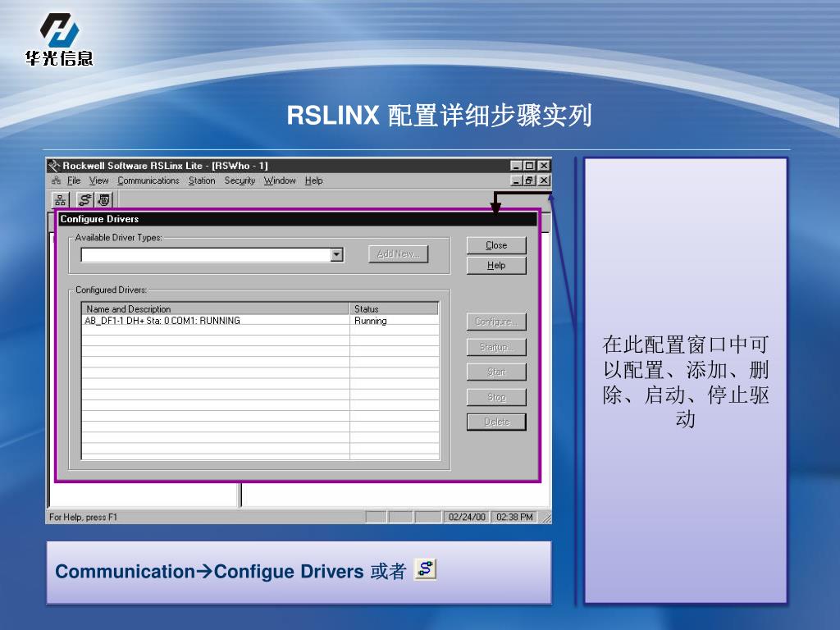Open the RSWho network browser toolbar icon
Screen dimensions: 840x630
60,200
